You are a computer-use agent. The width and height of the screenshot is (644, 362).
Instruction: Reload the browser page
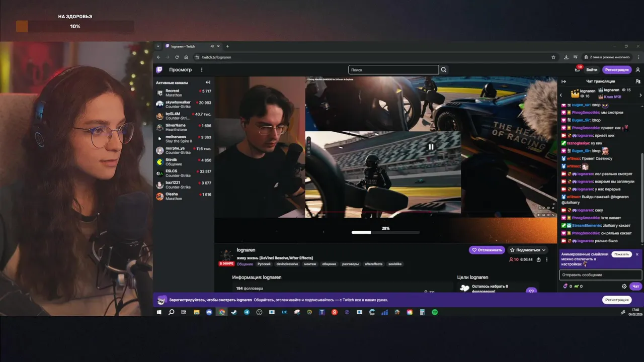coord(177,57)
